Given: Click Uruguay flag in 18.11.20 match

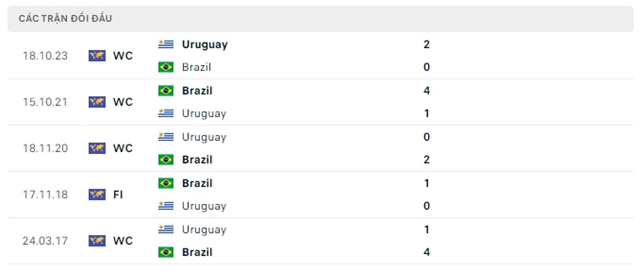Looking at the screenshot, I should tap(166, 137).
